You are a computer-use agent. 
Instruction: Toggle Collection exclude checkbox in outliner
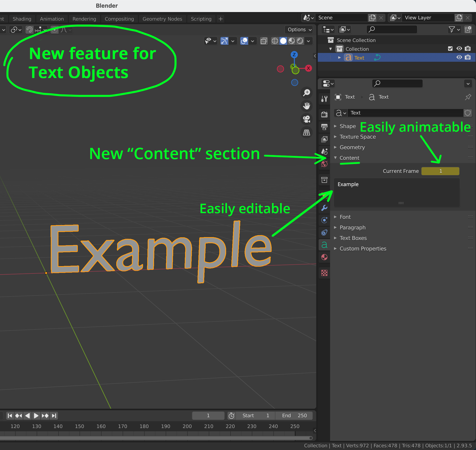pyautogui.click(x=450, y=49)
